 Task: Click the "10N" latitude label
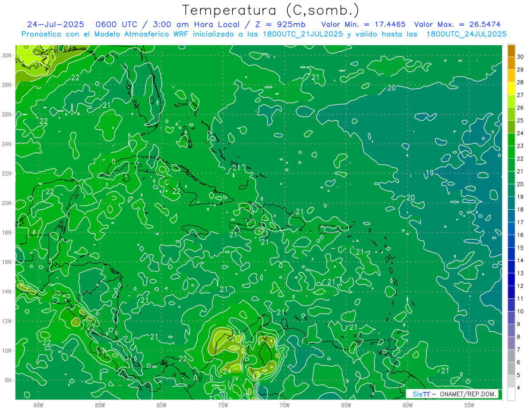coord(7,351)
